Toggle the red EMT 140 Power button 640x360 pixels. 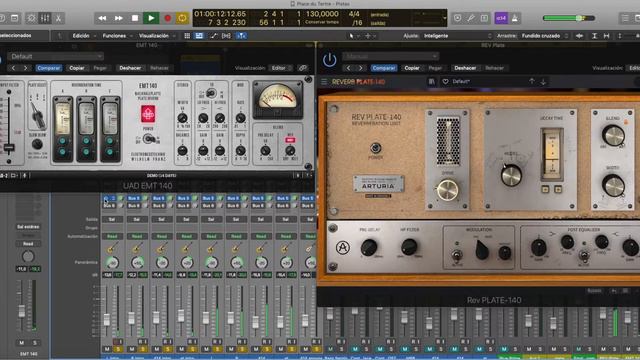point(148,114)
